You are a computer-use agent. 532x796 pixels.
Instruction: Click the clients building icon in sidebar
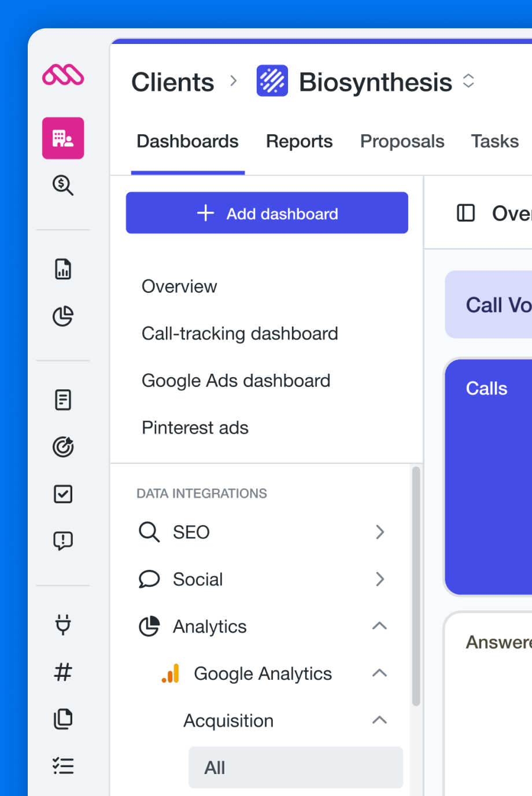point(63,138)
